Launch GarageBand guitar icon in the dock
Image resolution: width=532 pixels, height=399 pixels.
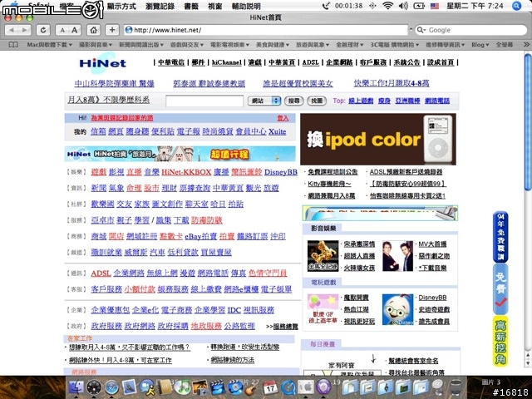click(x=251, y=387)
